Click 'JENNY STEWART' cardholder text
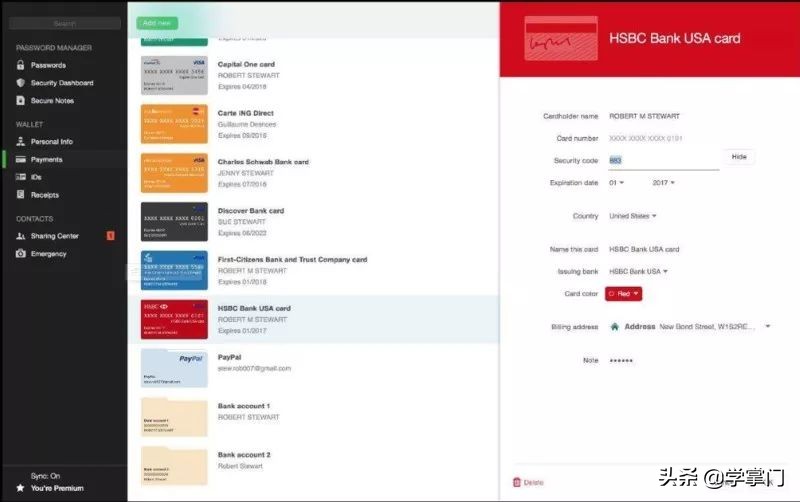The image size is (800, 502). [x=245, y=173]
